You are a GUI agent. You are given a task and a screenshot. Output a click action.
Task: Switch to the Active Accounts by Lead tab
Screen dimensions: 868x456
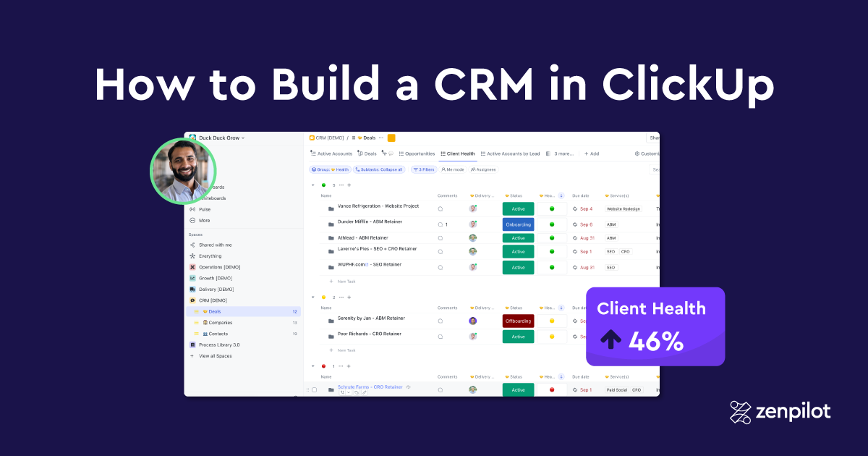514,153
